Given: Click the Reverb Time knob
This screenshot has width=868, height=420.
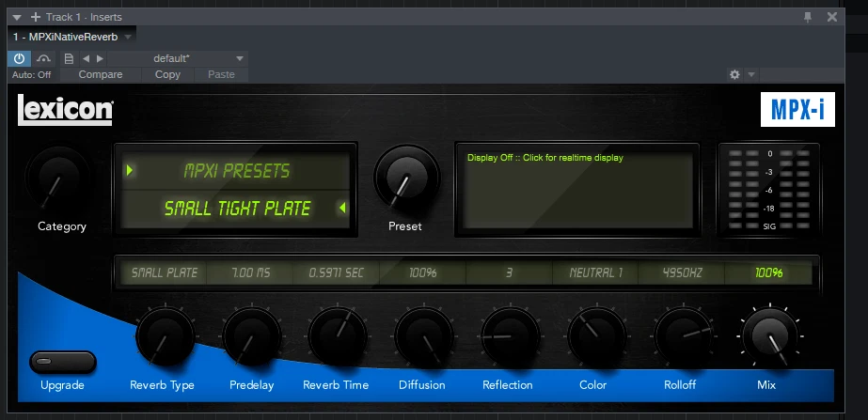Looking at the screenshot, I should 338,335.
